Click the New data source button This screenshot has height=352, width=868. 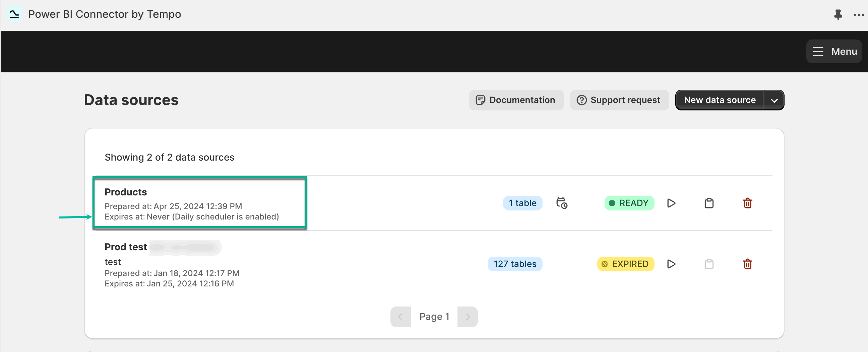click(720, 100)
